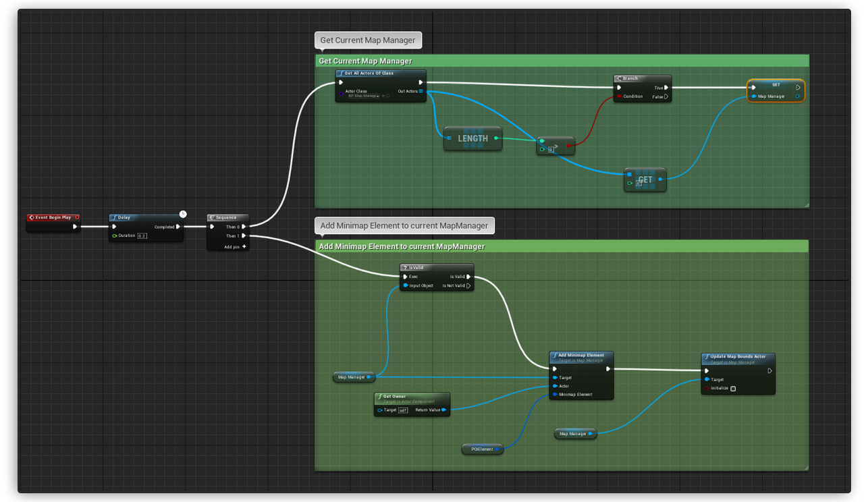
Task: Click the exec output pin of Update Map Bounds Actor
Action: click(x=770, y=370)
